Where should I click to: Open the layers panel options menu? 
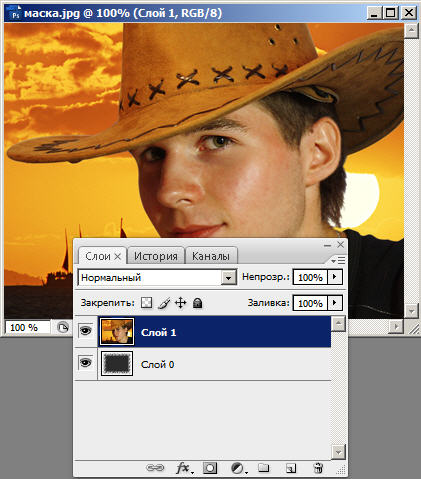[x=338, y=261]
